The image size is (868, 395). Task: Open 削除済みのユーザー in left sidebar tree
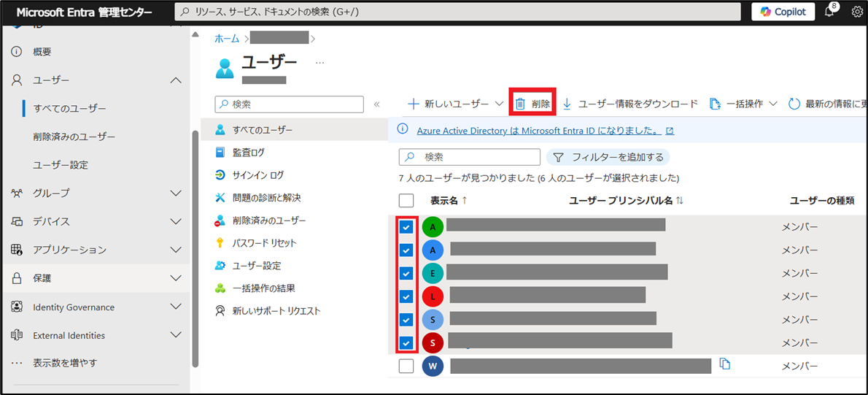point(74,137)
